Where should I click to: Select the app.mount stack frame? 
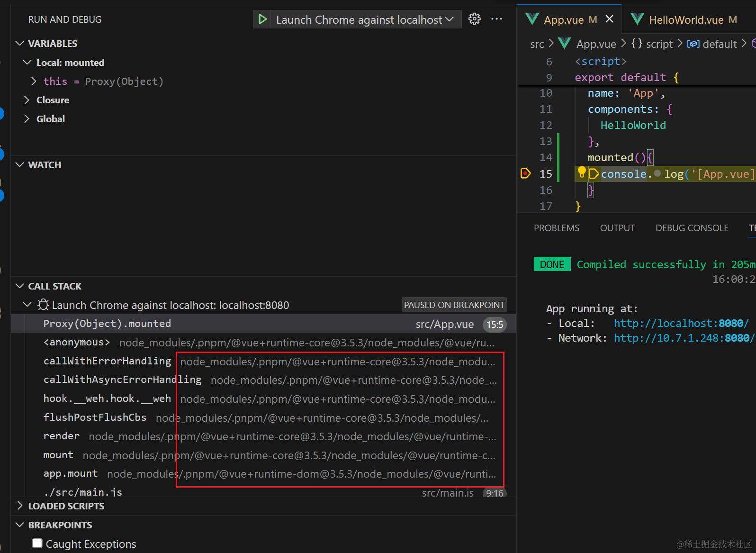pos(263,474)
